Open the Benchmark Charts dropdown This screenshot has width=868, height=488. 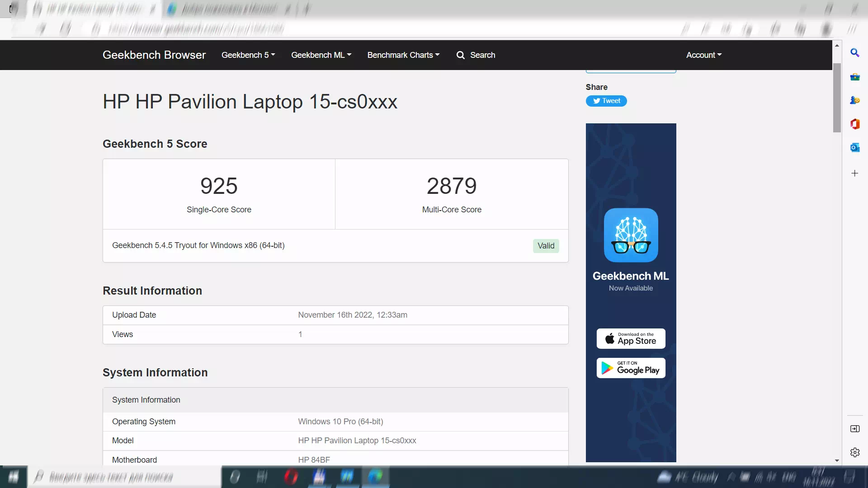pos(403,55)
